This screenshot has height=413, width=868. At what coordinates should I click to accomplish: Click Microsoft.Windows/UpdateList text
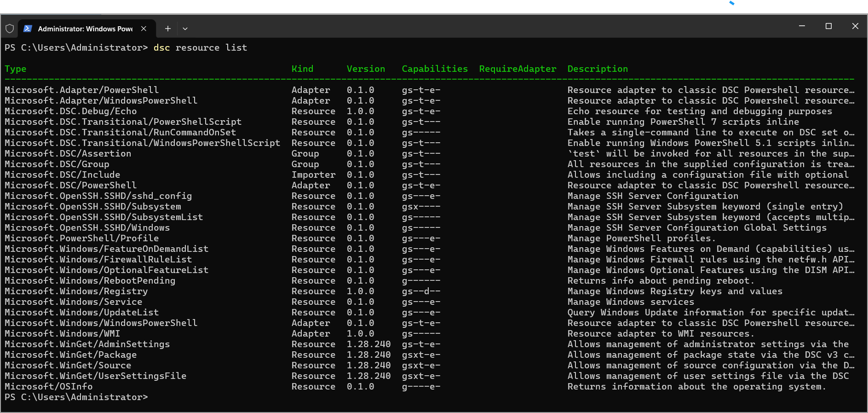click(x=81, y=313)
